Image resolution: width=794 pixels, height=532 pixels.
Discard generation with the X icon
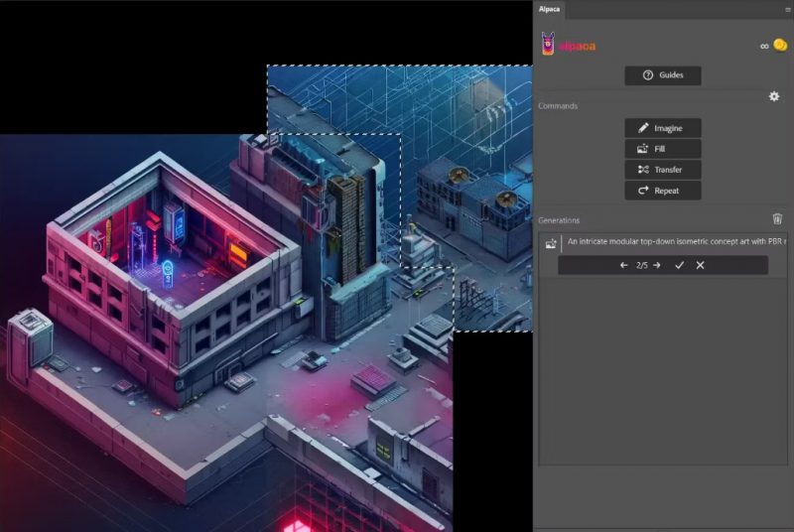coord(700,265)
